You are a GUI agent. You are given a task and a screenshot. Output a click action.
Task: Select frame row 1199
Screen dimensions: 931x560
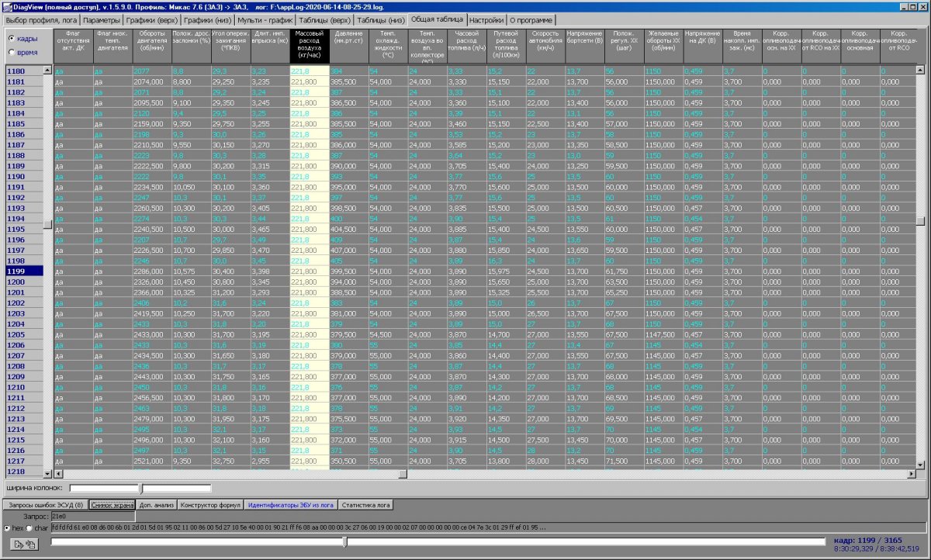(x=24, y=271)
